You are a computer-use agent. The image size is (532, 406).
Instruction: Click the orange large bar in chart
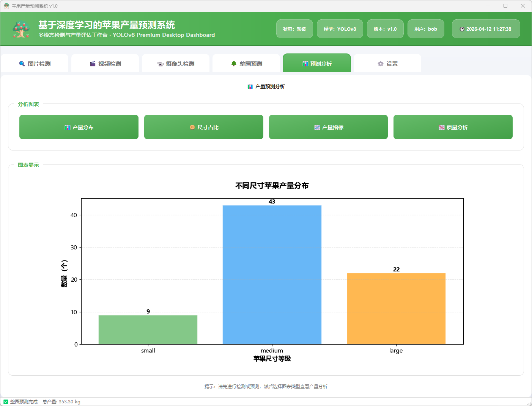(x=396, y=309)
